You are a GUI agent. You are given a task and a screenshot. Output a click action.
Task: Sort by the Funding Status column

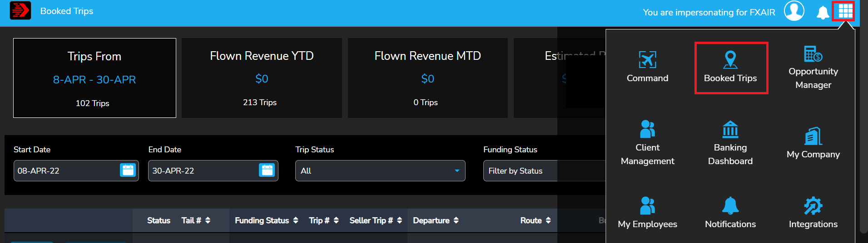click(x=266, y=220)
